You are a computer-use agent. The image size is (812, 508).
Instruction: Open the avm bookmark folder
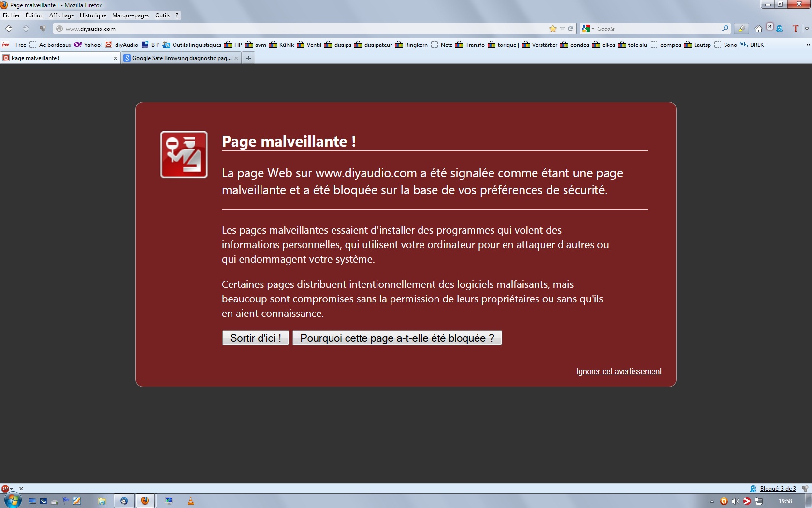point(256,45)
